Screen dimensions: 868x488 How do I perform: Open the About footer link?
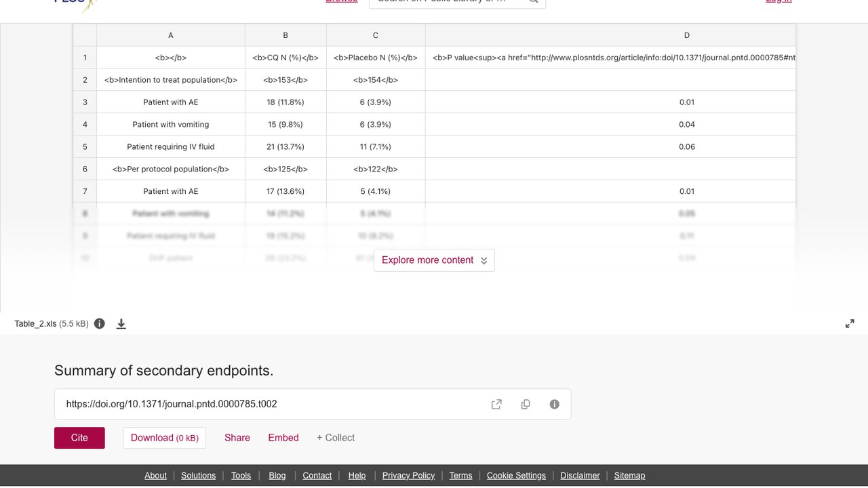click(x=155, y=476)
